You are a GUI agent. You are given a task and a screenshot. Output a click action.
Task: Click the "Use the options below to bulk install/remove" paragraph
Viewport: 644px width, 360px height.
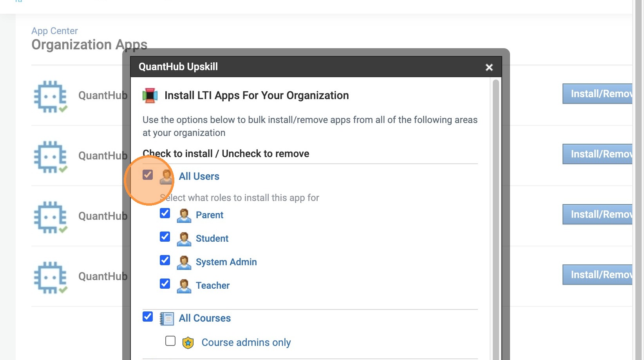310,126
